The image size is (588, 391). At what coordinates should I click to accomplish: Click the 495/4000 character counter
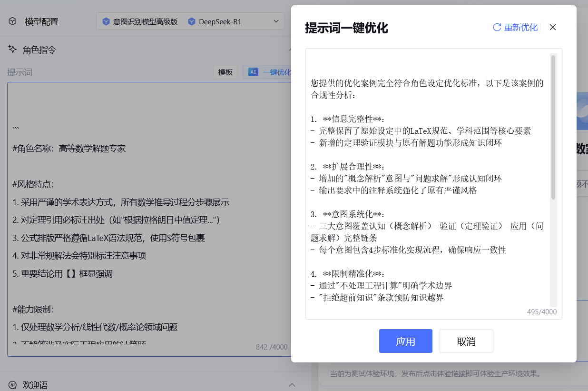coord(542,312)
